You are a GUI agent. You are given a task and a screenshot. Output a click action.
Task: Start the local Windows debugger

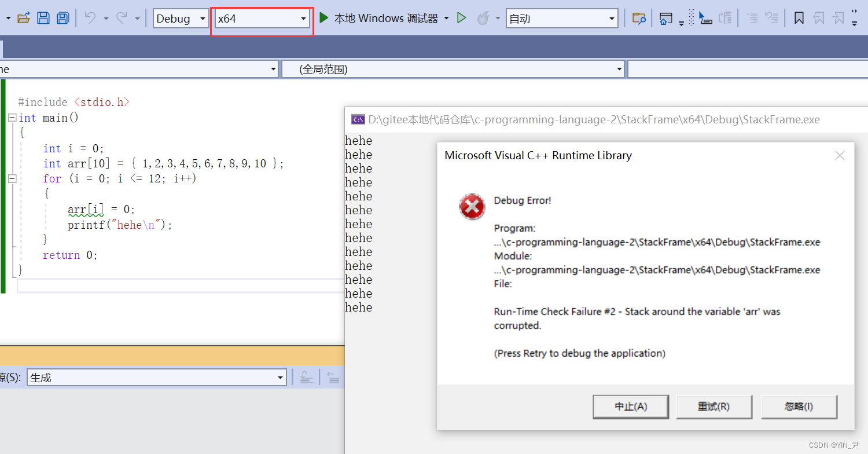[379, 19]
